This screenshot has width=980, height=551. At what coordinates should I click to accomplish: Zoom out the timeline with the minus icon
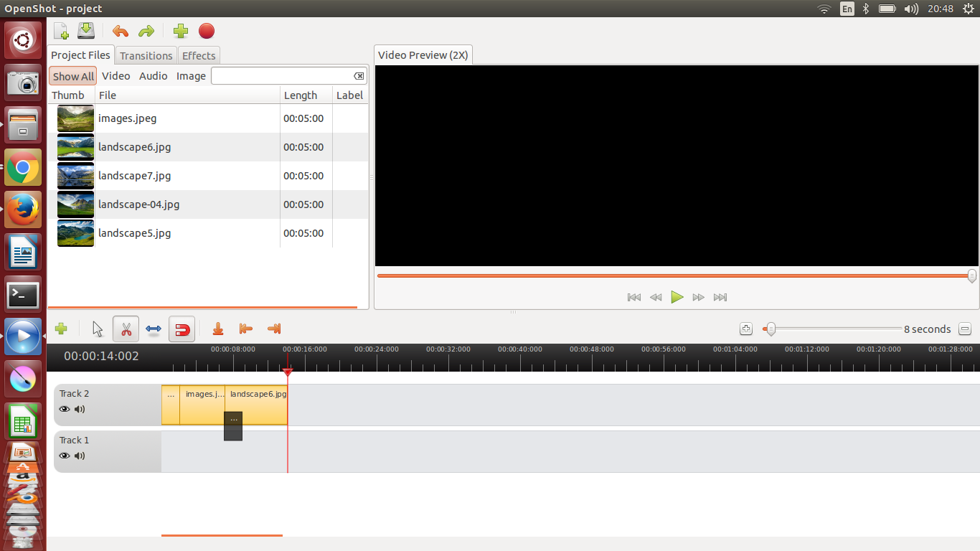(965, 329)
